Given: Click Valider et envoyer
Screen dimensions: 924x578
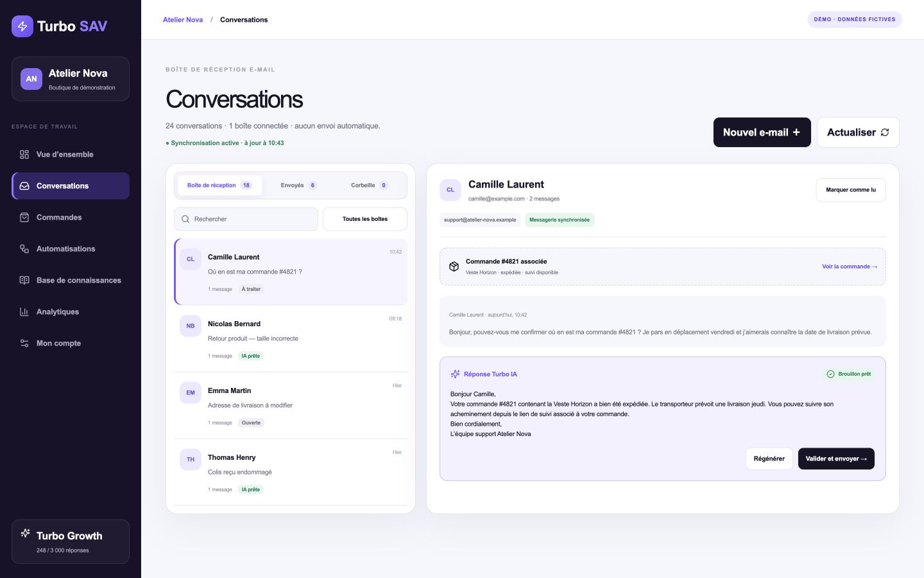Looking at the screenshot, I should (x=836, y=459).
